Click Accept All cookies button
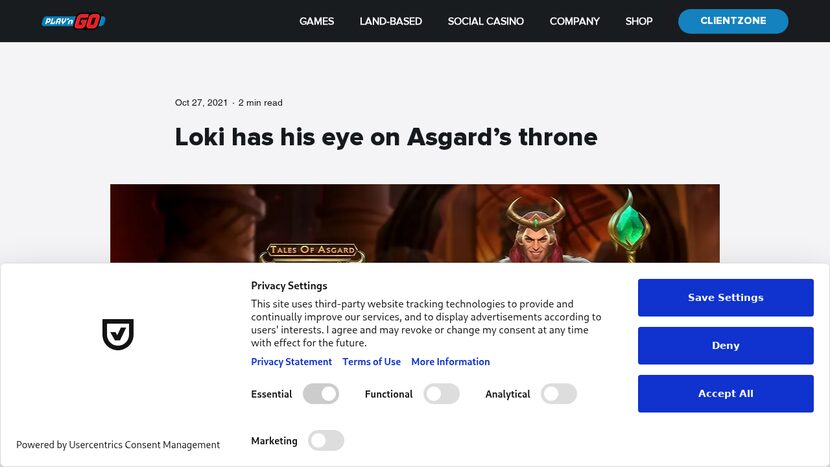This screenshot has height=467, width=830. pyautogui.click(x=725, y=394)
